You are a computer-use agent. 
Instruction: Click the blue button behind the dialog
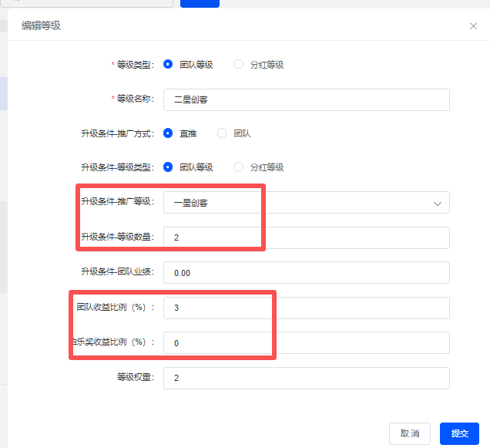200,3
